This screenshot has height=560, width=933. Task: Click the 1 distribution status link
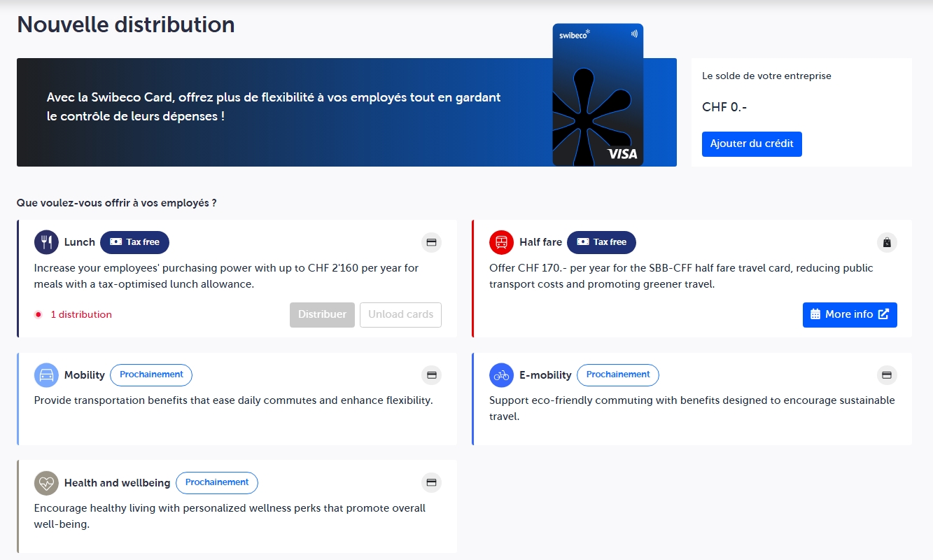(80, 315)
